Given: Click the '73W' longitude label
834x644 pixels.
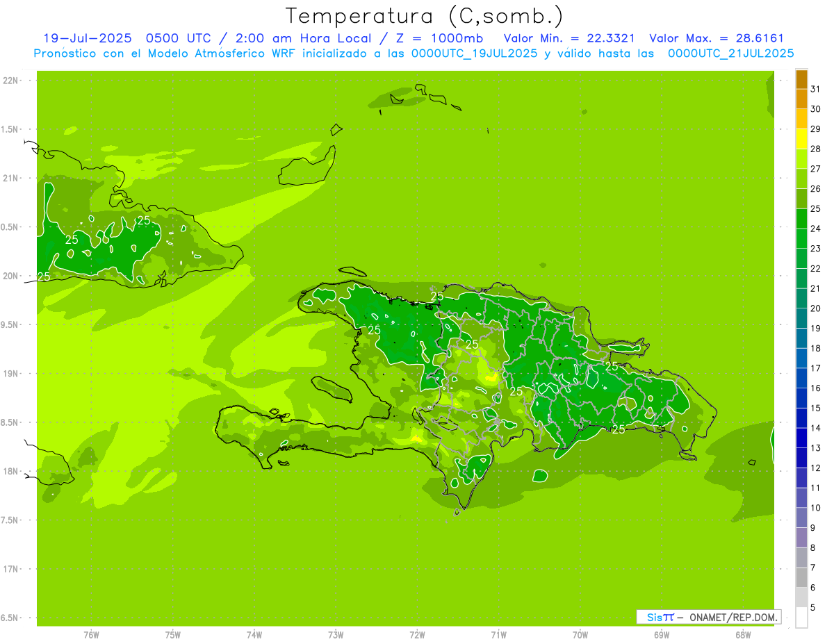Looking at the screenshot, I should tap(336, 635).
